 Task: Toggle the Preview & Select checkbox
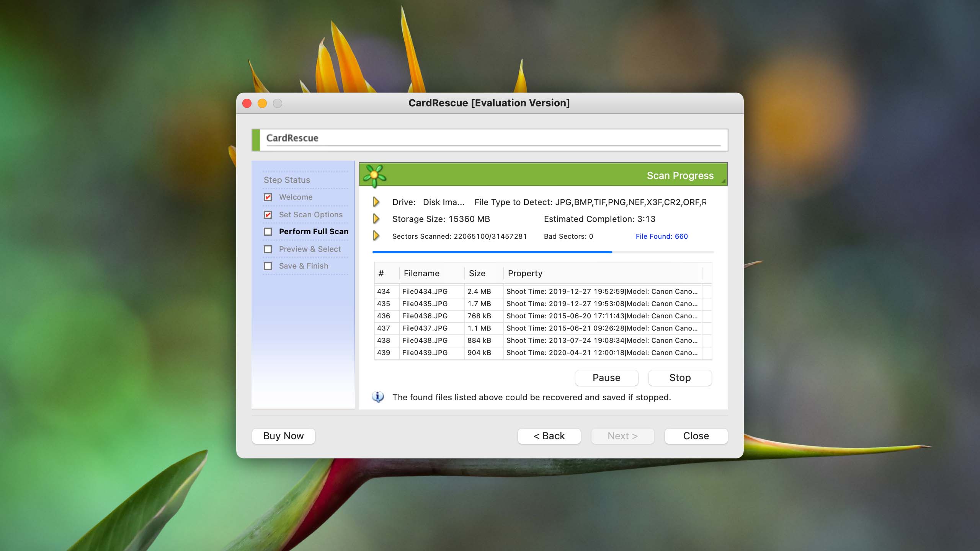[x=268, y=249]
